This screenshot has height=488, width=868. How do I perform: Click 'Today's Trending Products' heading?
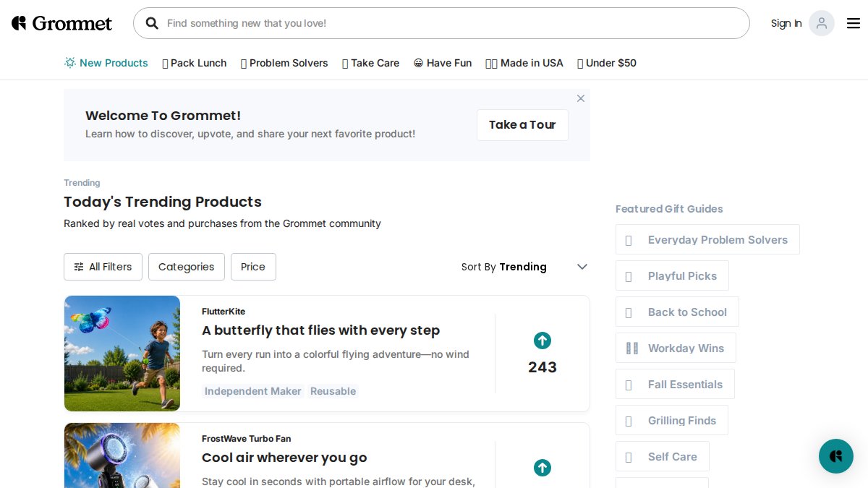pyautogui.click(x=163, y=202)
